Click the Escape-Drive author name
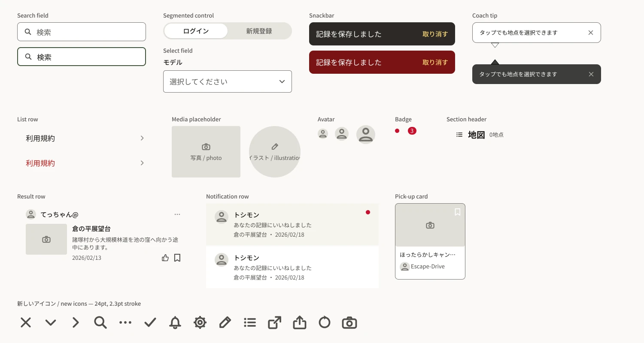The height and width of the screenshot is (343, 644). (428, 266)
